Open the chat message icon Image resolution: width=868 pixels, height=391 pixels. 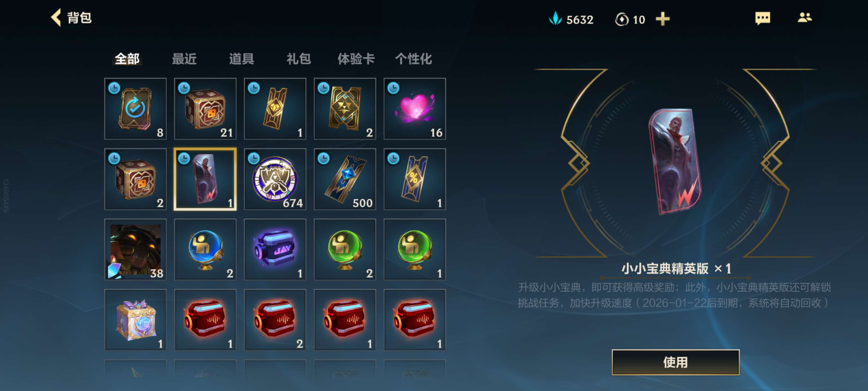pos(763,18)
